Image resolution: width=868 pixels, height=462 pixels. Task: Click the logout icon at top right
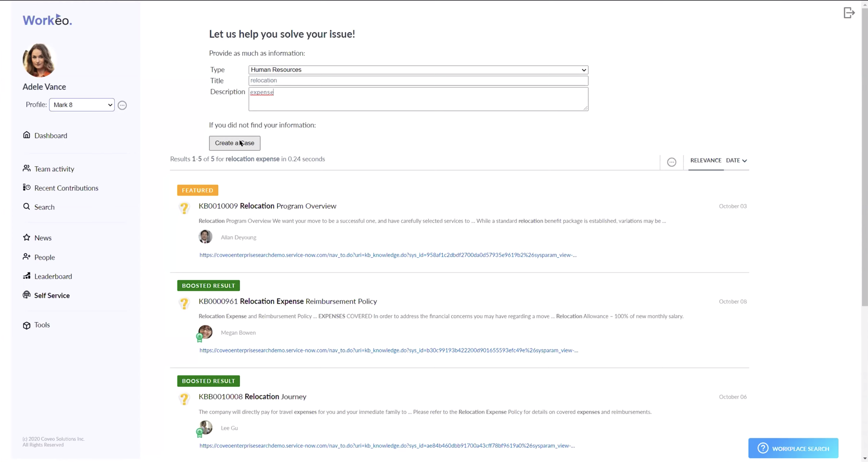tap(849, 13)
